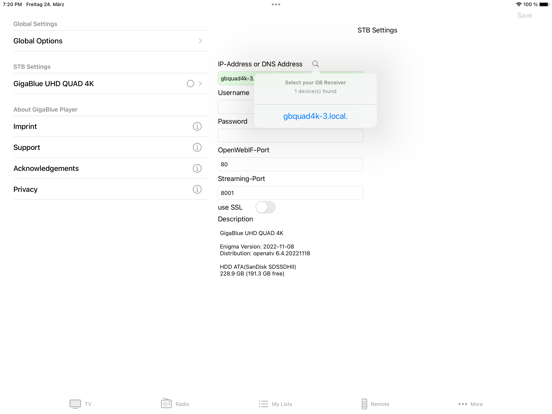The height and width of the screenshot is (414, 552).
Task: Toggle the use SSL switch
Action: coord(265,207)
